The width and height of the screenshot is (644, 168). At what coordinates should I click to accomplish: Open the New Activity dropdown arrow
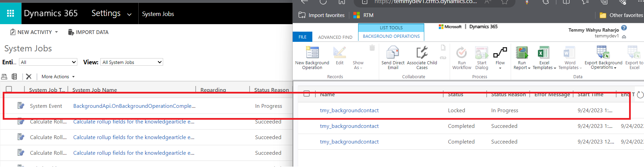coord(56,32)
